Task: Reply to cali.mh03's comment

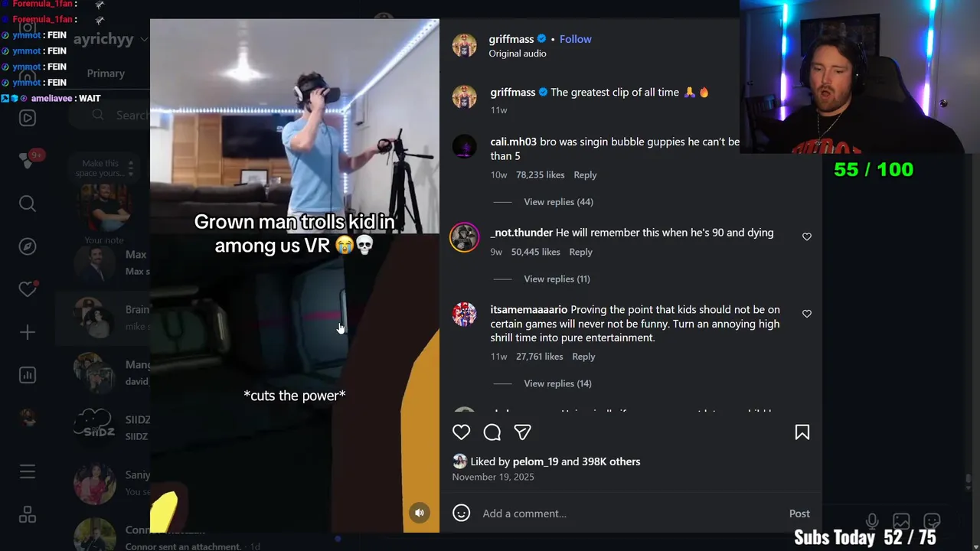Action: point(585,175)
